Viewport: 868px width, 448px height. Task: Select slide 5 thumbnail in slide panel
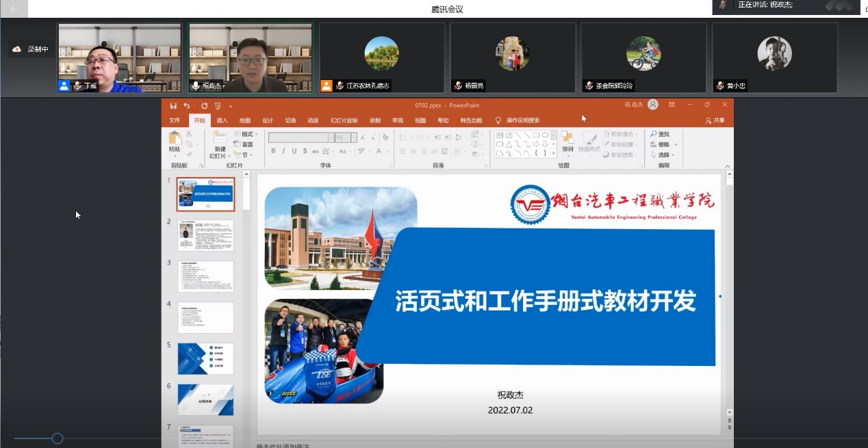(x=205, y=359)
